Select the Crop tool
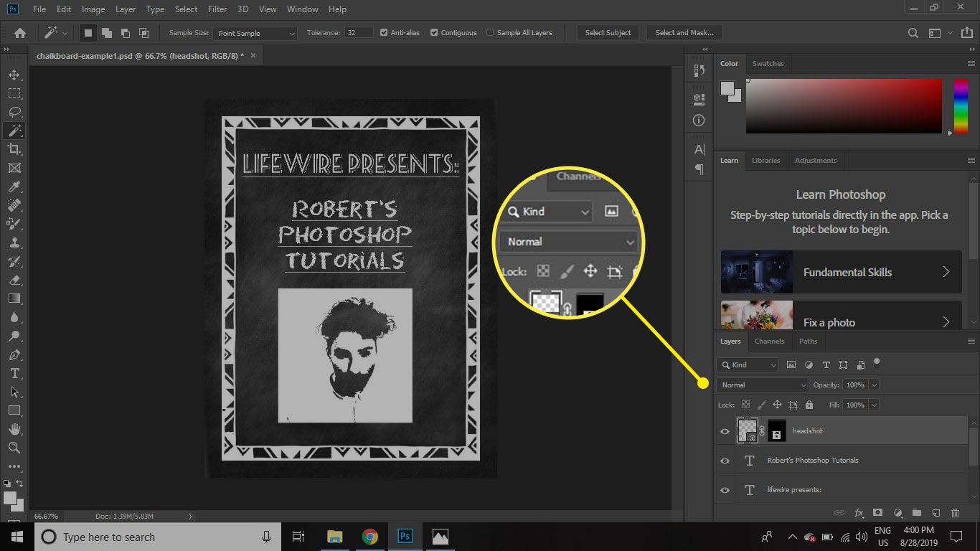980x551 pixels. click(14, 149)
